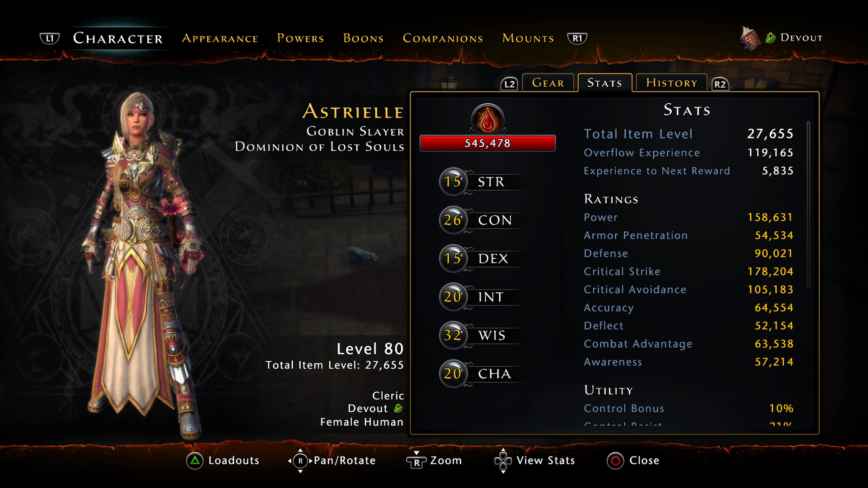Image resolution: width=868 pixels, height=488 pixels.
Task: Click the red circle Close icon
Action: (x=615, y=460)
